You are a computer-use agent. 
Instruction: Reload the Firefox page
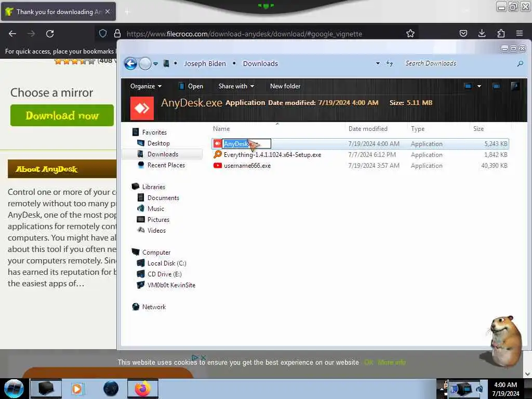coord(50,34)
